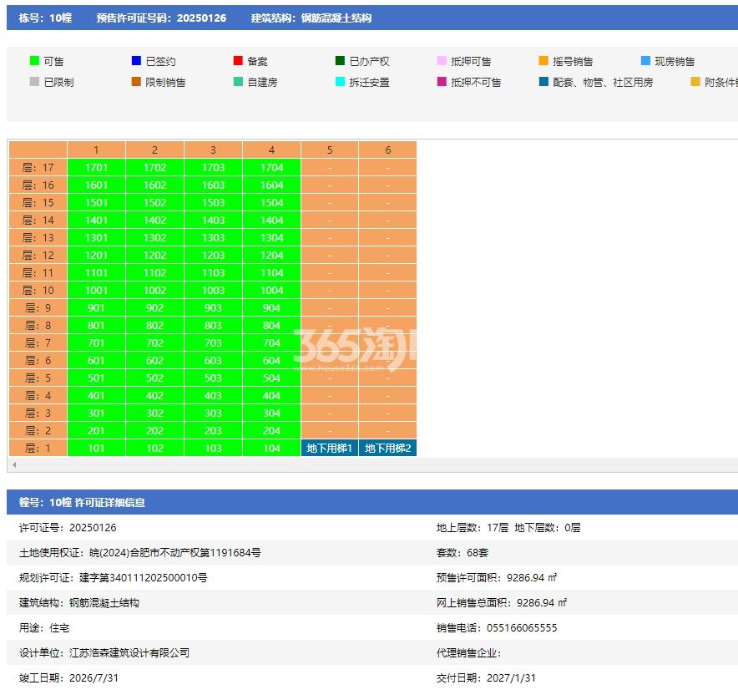The height and width of the screenshot is (700, 738).
Task: Click the 许可证号 20250126 detail line
Action: tap(68, 528)
